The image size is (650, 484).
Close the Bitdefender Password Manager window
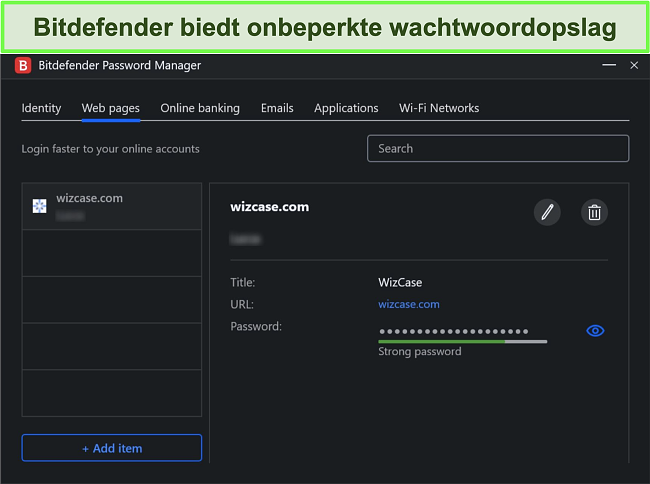634,65
